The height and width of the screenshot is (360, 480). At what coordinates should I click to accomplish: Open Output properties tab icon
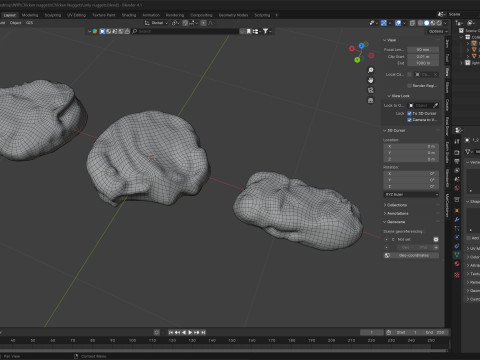pos(457,161)
